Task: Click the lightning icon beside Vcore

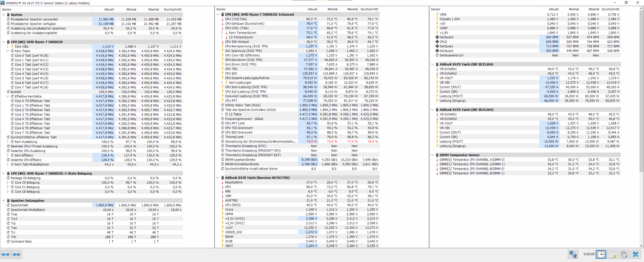Action: 223,210
